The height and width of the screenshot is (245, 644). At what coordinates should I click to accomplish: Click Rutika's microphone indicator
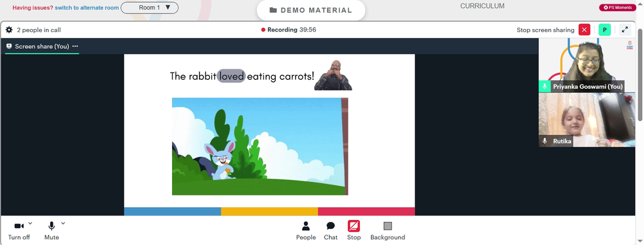tap(545, 141)
